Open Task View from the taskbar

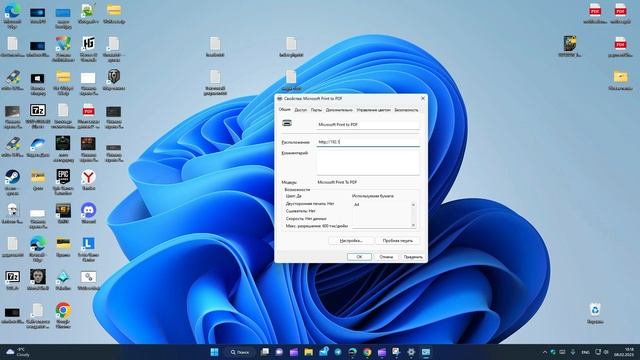tap(264, 352)
